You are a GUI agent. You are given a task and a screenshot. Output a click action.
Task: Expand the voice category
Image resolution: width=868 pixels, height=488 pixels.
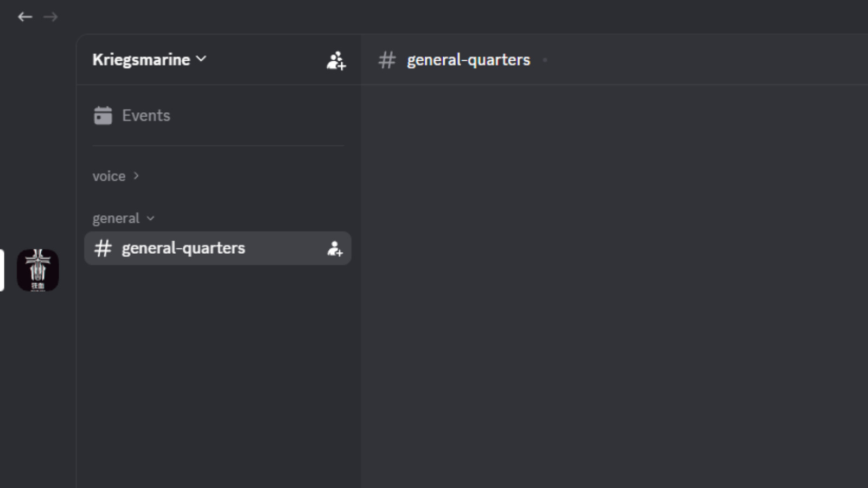[116, 176]
